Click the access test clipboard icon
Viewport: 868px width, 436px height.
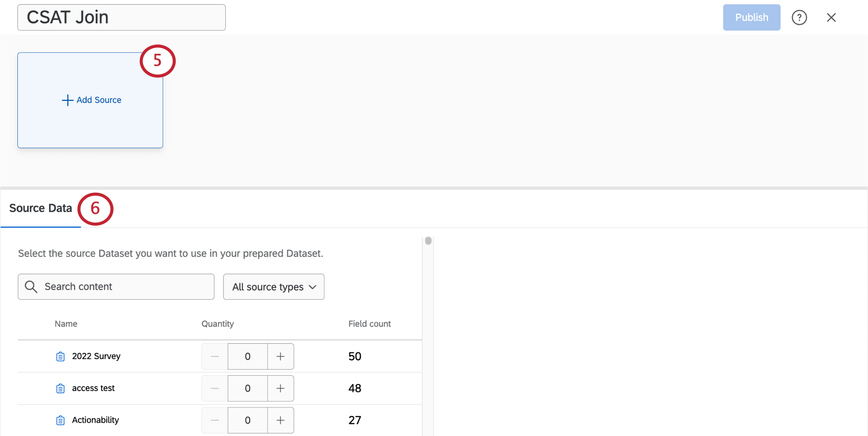click(60, 389)
